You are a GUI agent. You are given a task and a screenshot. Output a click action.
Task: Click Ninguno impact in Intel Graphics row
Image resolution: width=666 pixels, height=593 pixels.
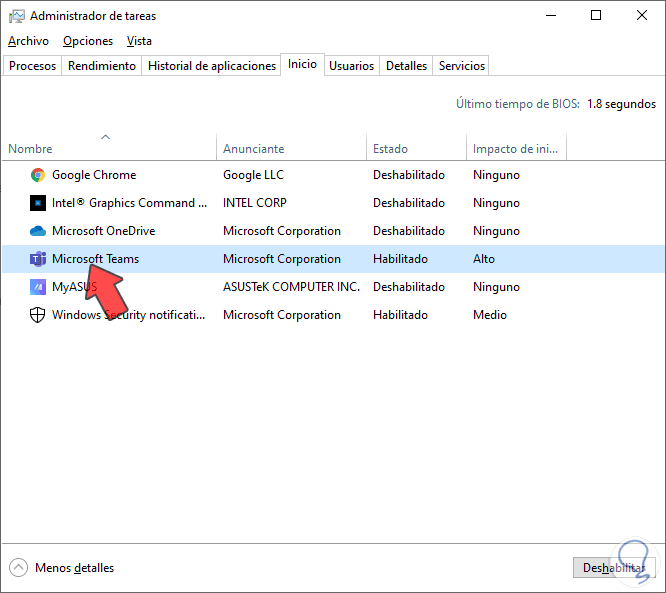496,203
